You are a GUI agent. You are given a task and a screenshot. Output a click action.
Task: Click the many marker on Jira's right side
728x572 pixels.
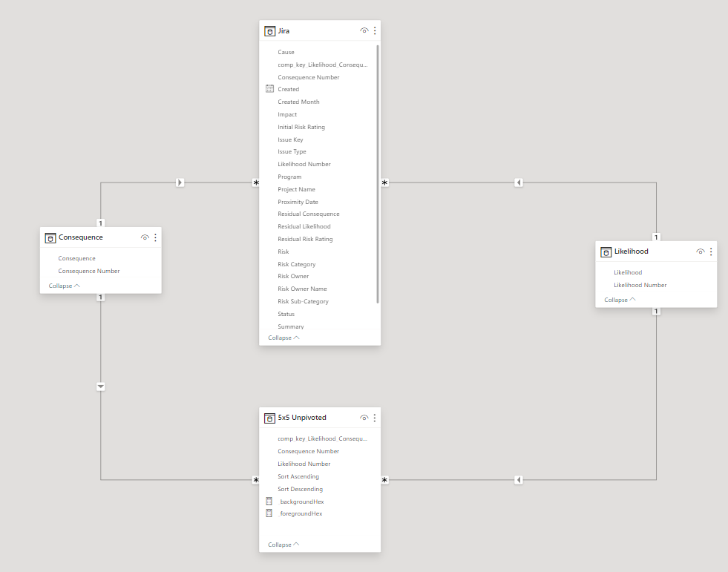tap(384, 183)
